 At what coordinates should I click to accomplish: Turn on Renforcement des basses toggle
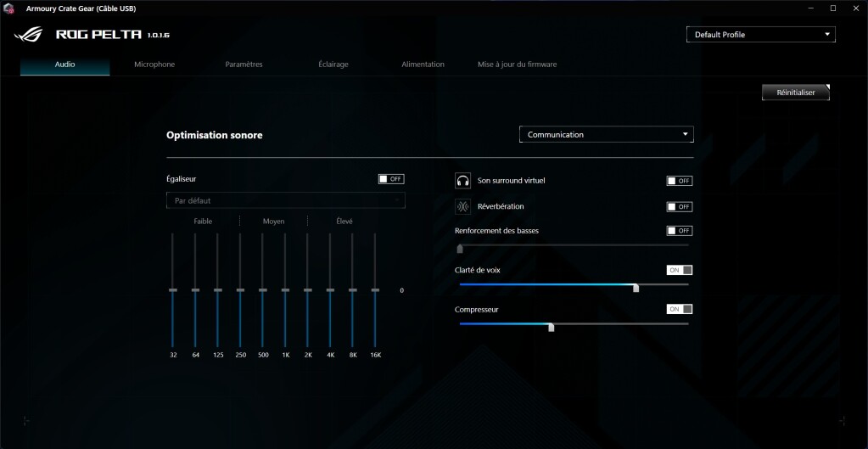(x=680, y=231)
